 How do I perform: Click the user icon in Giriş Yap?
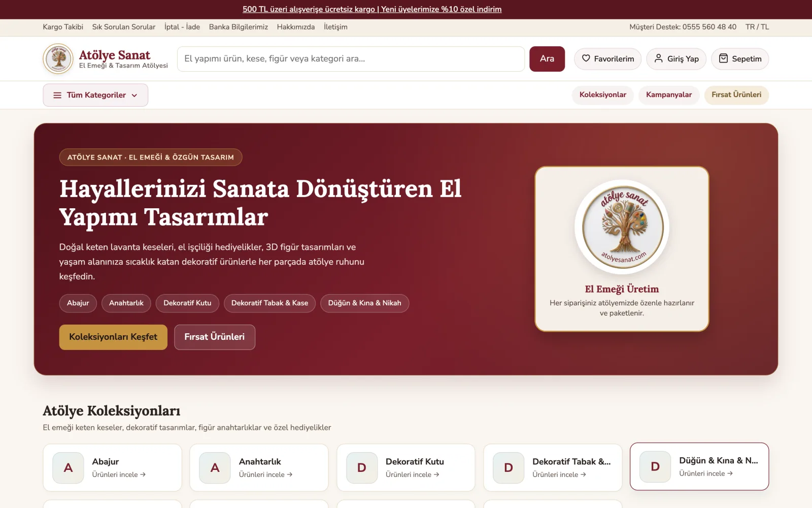658,58
